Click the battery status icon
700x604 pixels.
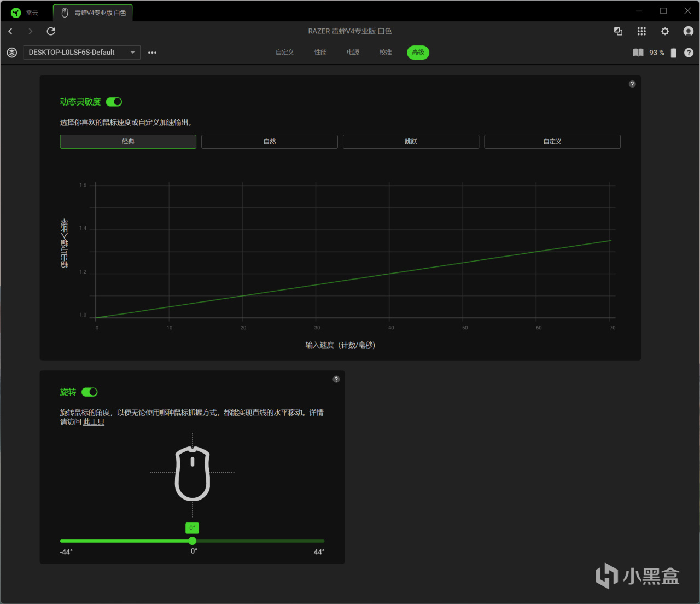(674, 53)
